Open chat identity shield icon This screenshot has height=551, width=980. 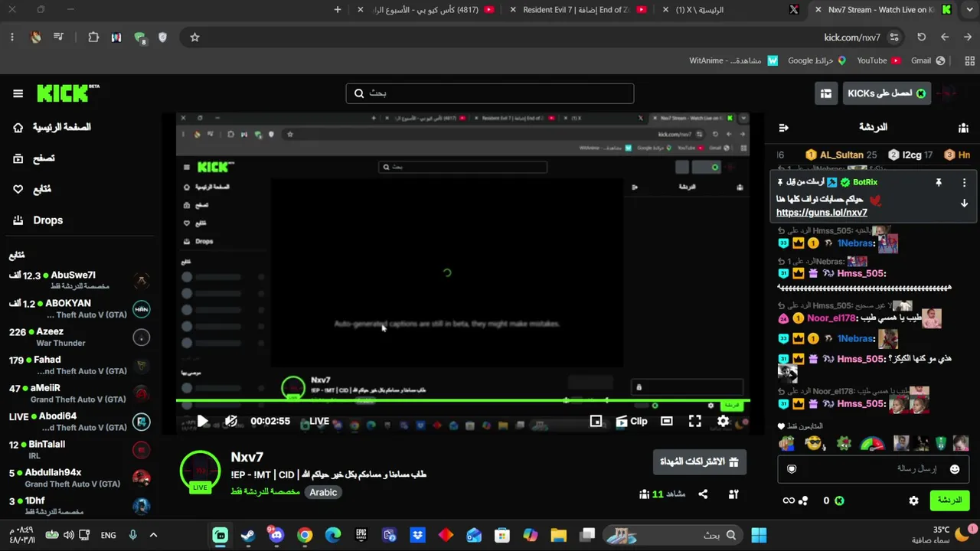coord(792,469)
